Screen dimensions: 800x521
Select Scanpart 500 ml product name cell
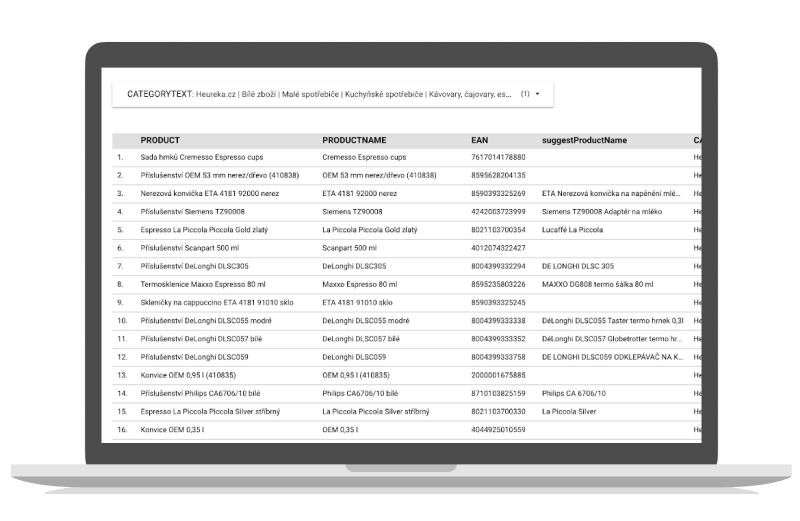[x=351, y=248]
